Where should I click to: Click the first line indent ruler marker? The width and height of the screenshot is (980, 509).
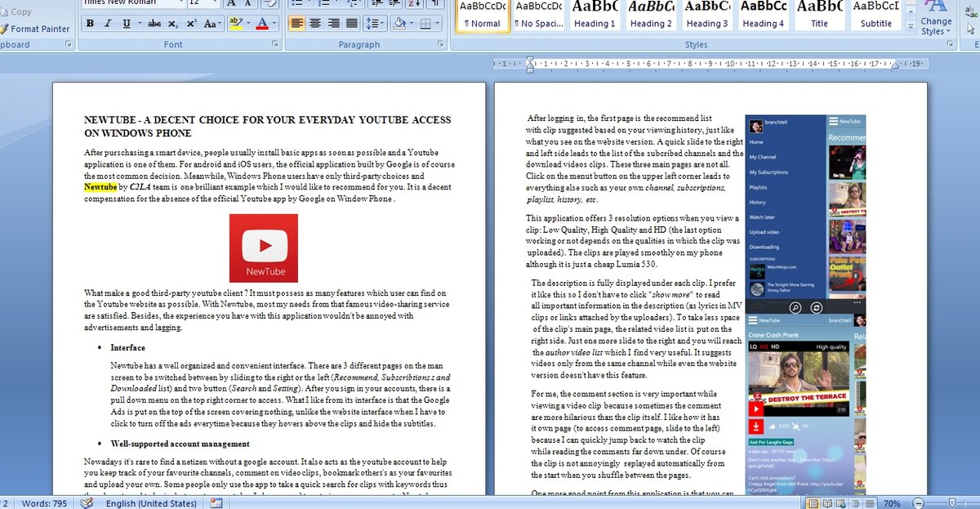tap(530, 59)
